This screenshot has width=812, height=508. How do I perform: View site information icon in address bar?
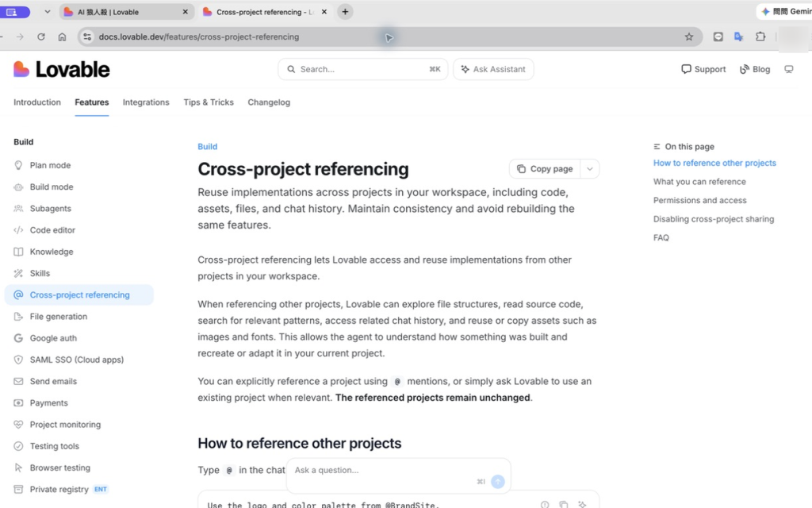tap(87, 37)
